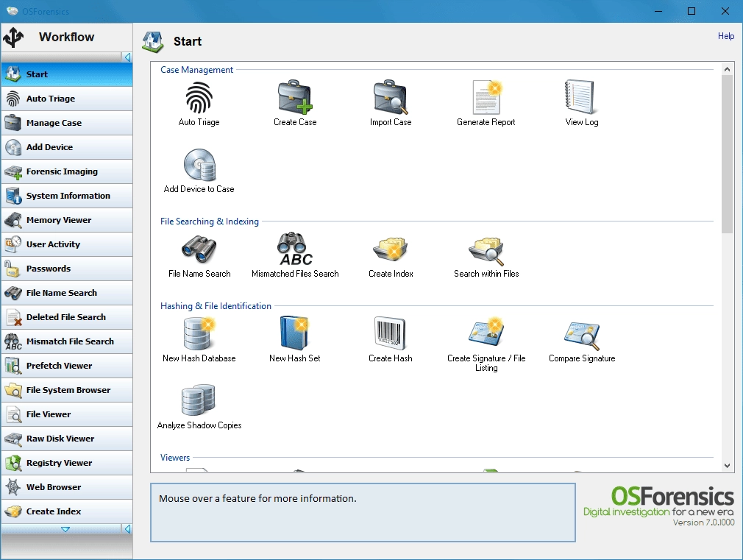
Task: Close the OSForensics window
Action: [725, 11]
